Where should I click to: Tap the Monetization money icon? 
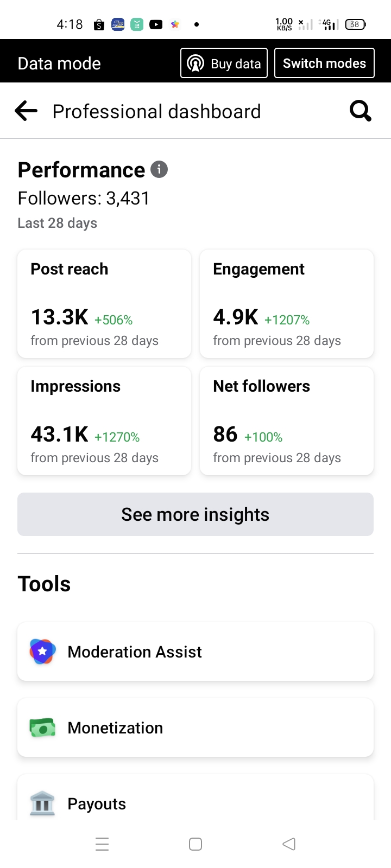pyautogui.click(x=42, y=727)
